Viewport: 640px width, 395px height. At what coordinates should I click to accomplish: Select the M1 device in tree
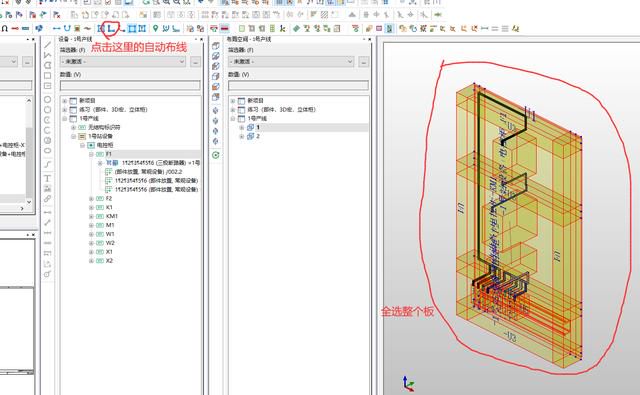(x=110, y=225)
